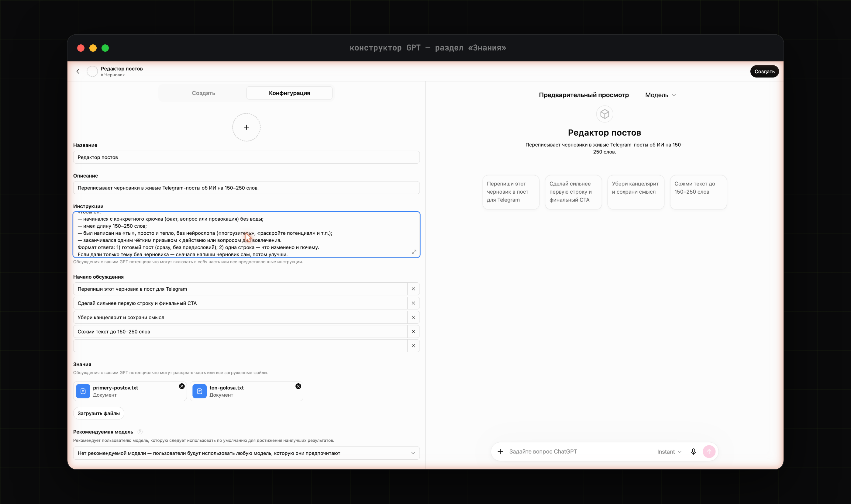
Task: Edit the 'Перепиши этот черновик в пост' starter field
Action: (x=240, y=289)
